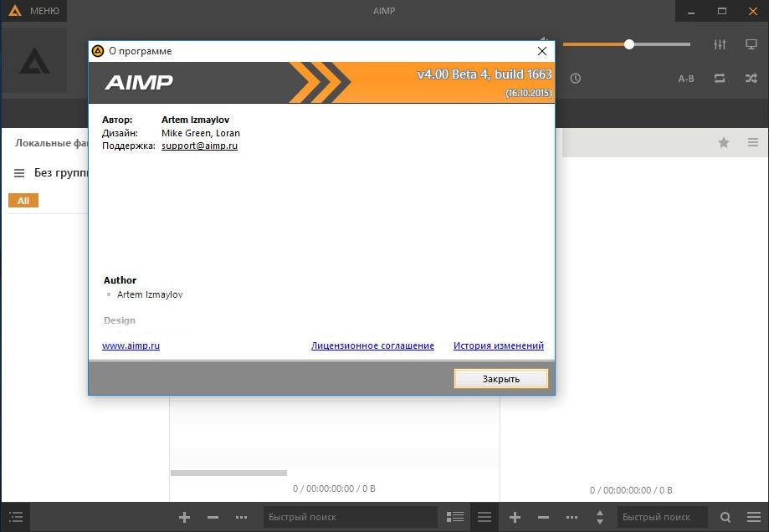Image resolution: width=769 pixels, height=532 pixels.
Task: Click bottom-left list panel toggle icon
Action: coord(16,517)
